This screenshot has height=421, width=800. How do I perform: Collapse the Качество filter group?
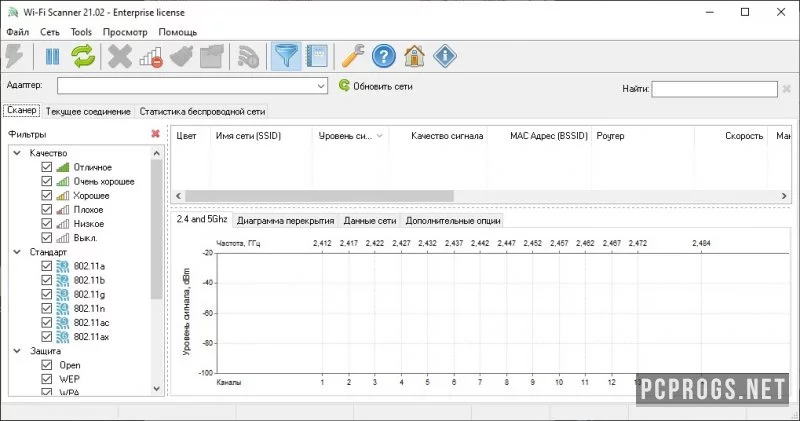click(17, 153)
